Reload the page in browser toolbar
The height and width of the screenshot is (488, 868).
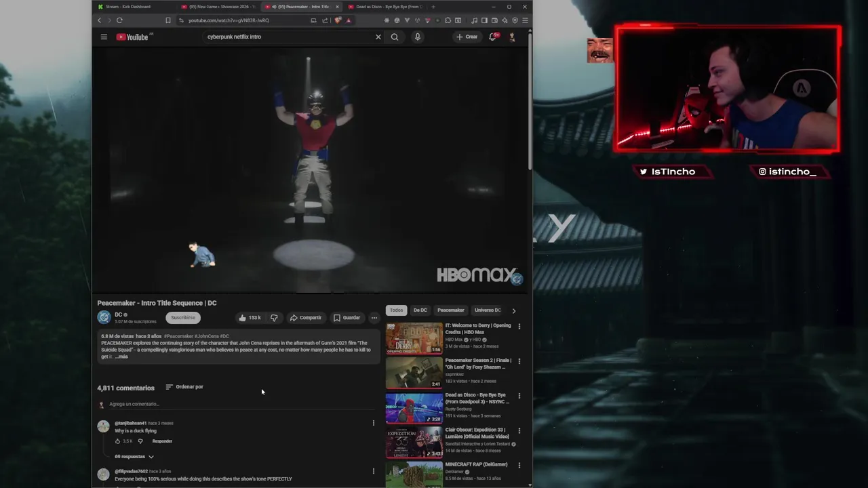[119, 20]
